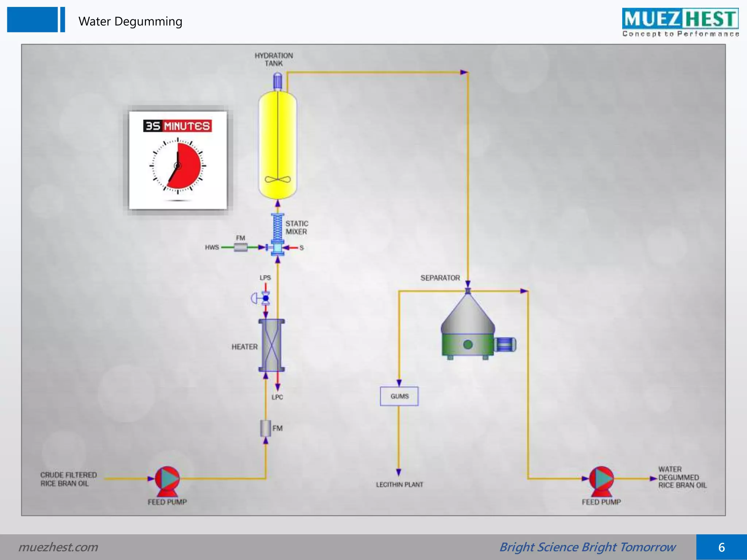Select the output feed pump near degummed oil
747x560 pixels.
click(x=601, y=480)
